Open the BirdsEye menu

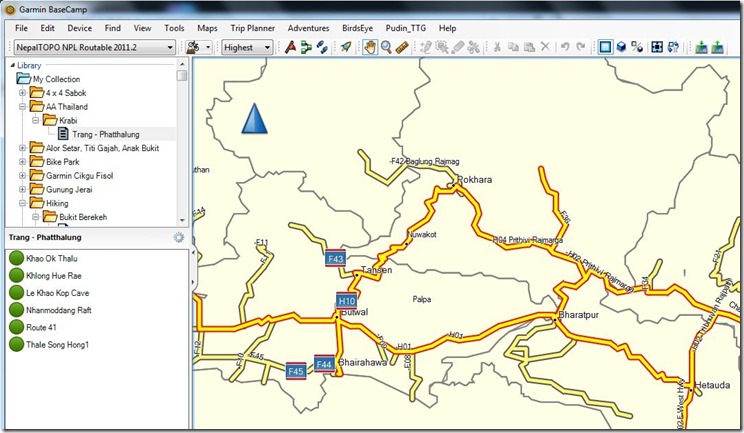coord(357,28)
